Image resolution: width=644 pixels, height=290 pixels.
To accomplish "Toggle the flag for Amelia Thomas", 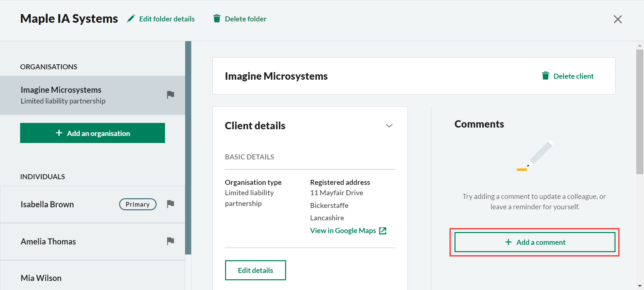I will coord(170,241).
